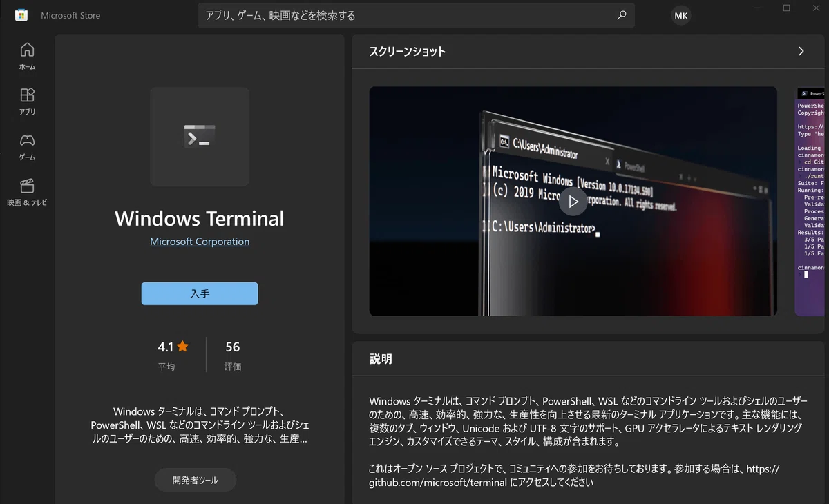The width and height of the screenshot is (829, 504).
Task: Open the Home (ホーム) section
Action: click(27, 57)
